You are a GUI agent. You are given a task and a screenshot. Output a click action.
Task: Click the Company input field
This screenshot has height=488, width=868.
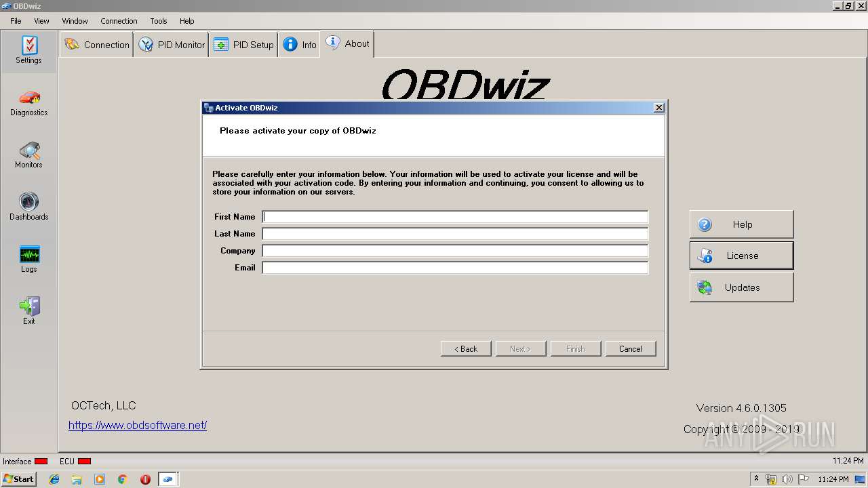455,251
